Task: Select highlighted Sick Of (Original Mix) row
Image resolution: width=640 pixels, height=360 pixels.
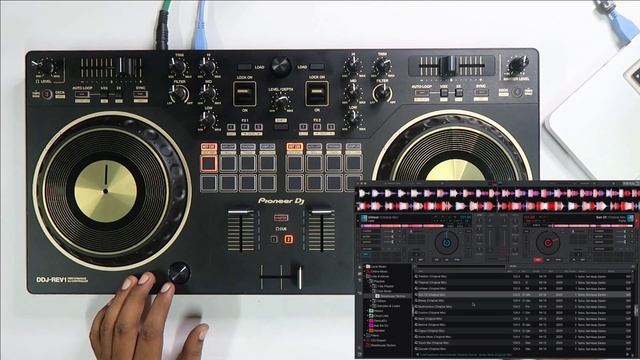Action: [x=522, y=294]
